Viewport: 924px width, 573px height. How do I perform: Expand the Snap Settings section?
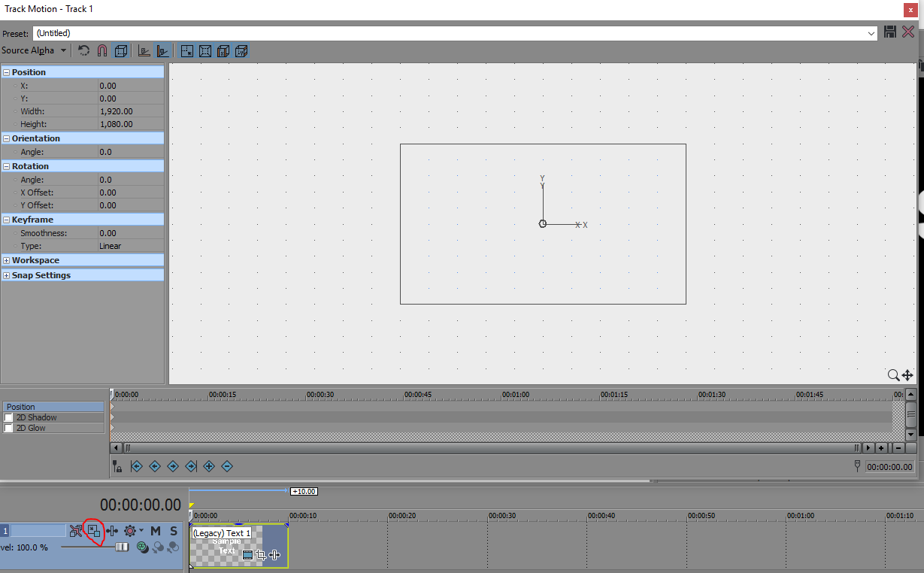pos(6,275)
